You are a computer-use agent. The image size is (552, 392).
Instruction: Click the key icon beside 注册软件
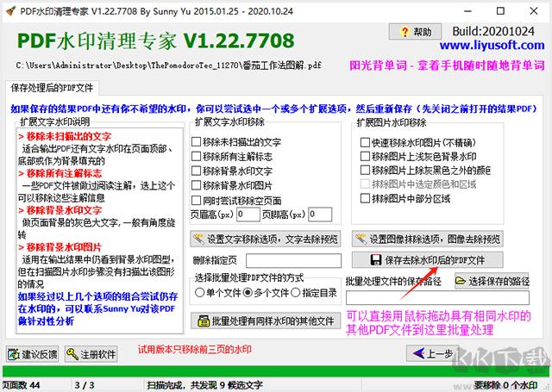[72, 354]
